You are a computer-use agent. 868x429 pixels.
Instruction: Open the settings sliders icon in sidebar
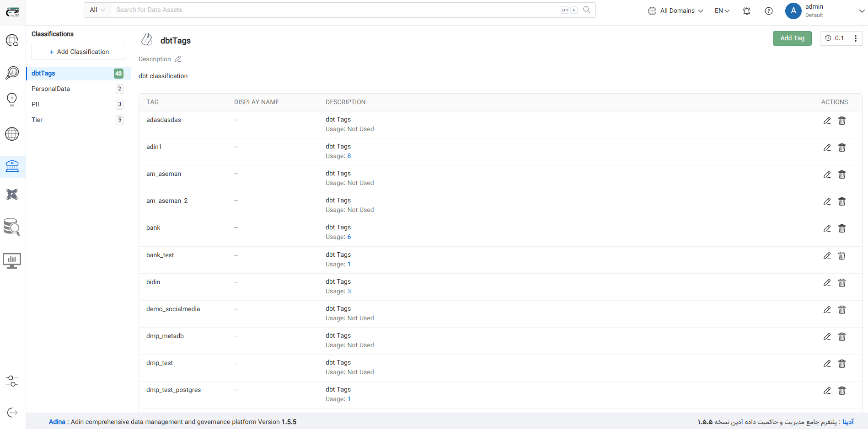coord(12,381)
